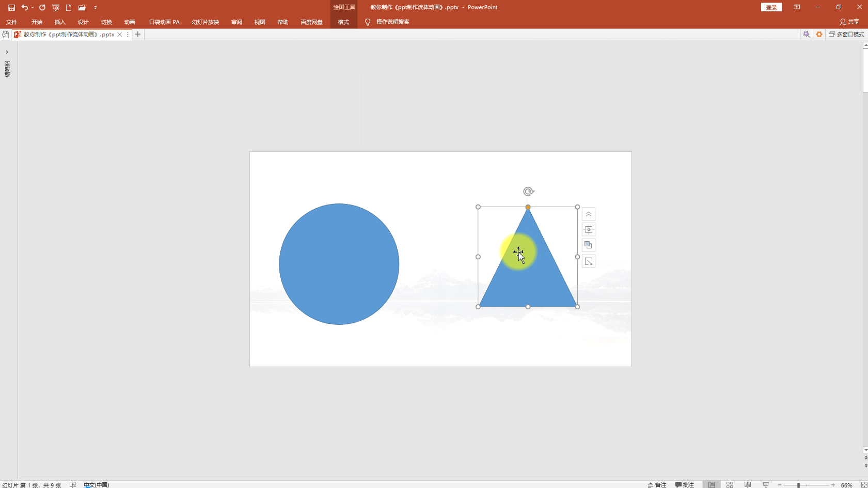Viewport: 868px width, 488px height.
Task: Zoom out with the minus button
Action: tap(780, 485)
